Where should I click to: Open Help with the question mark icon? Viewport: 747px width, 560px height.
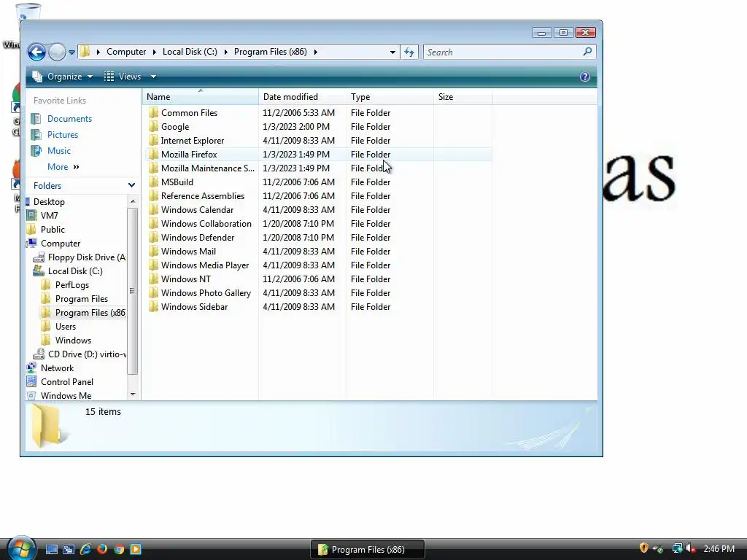[585, 77]
